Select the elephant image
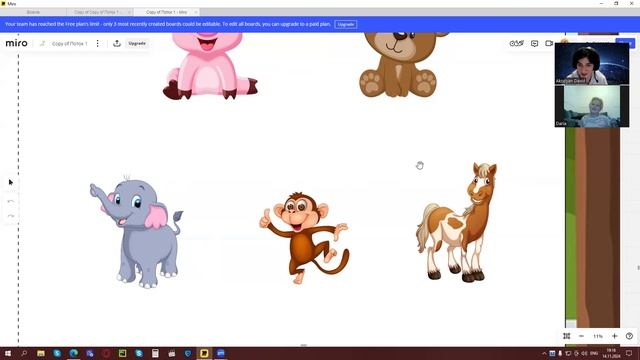This screenshot has width=640, height=360. (137, 231)
